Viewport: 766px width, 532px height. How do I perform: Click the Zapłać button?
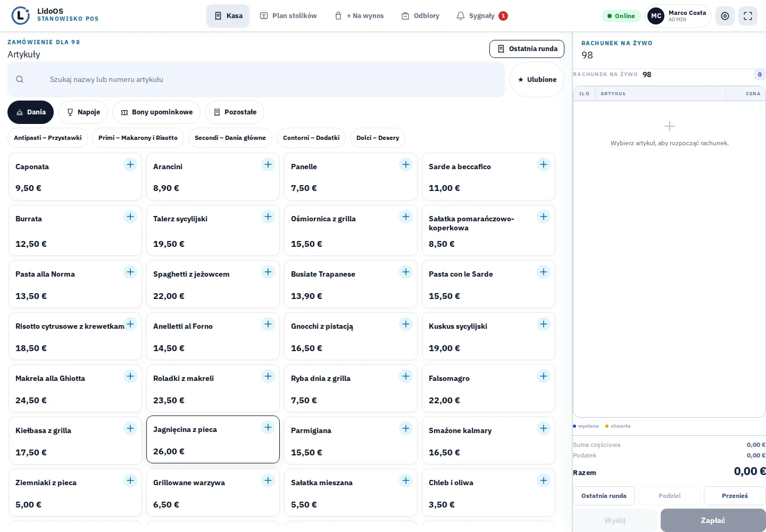(713, 520)
